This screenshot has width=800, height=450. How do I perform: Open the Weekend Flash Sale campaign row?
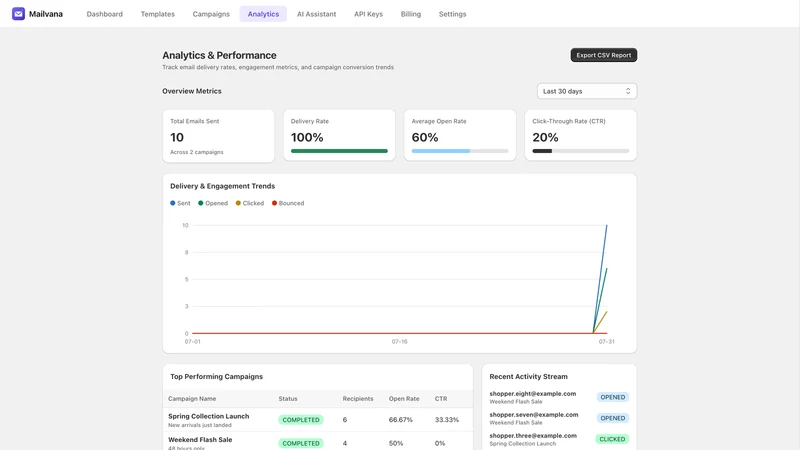pyautogui.click(x=317, y=442)
